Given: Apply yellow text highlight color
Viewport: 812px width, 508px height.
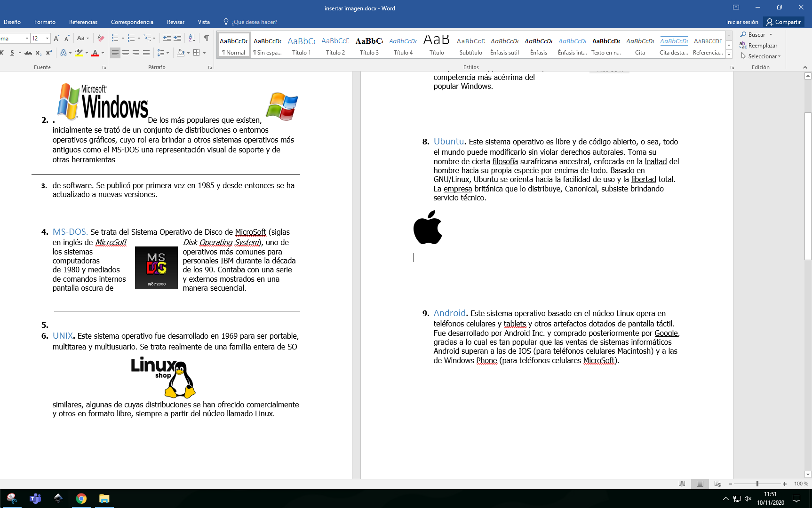Looking at the screenshot, I should tap(79, 53).
